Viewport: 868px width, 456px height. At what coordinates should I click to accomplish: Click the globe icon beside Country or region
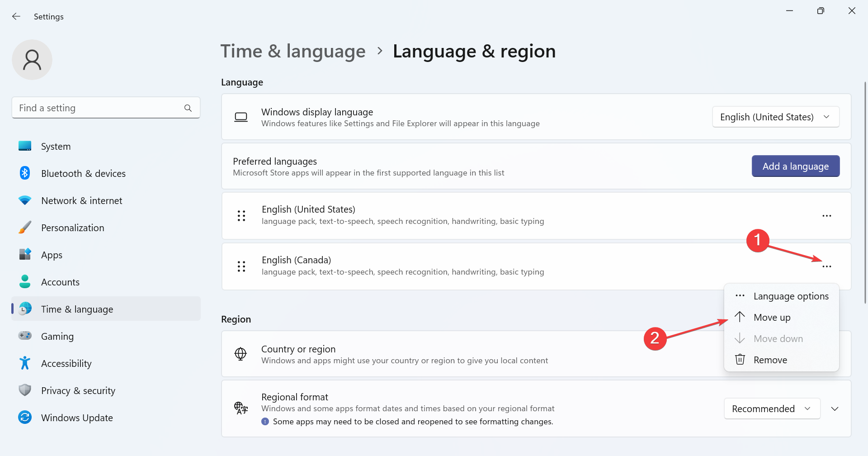click(241, 354)
